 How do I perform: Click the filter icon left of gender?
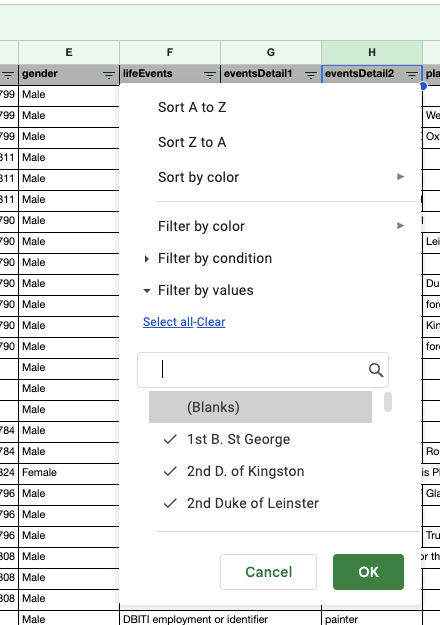coord(8,75)
